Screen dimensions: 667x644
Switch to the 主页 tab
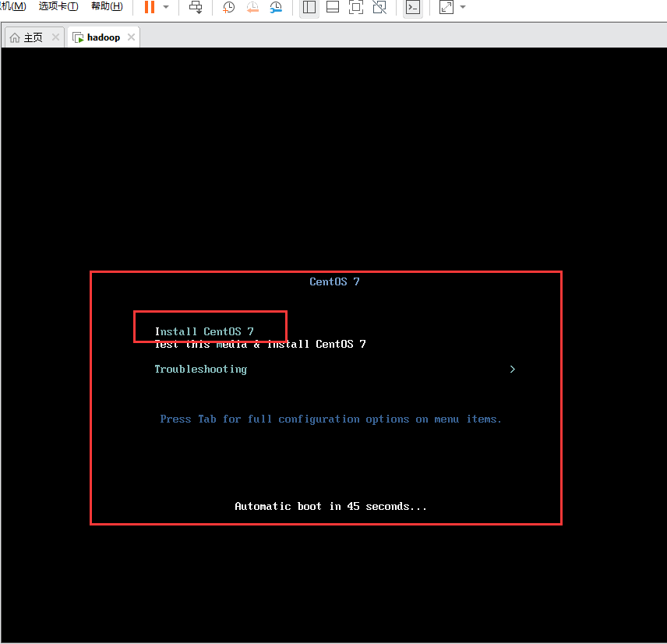click(34, 37)
